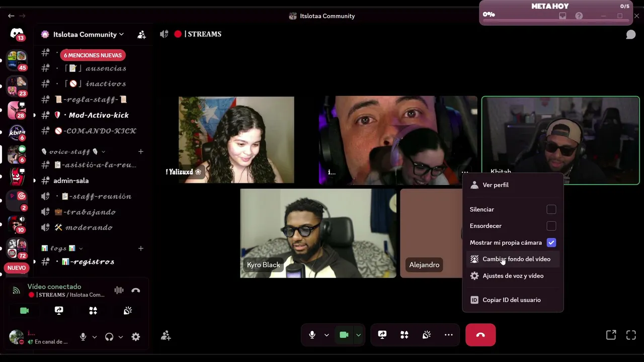The width and height of the screenshot is (644, 362).
Task: Click the NUEVO button in the server rail
Action: (17, 268)
